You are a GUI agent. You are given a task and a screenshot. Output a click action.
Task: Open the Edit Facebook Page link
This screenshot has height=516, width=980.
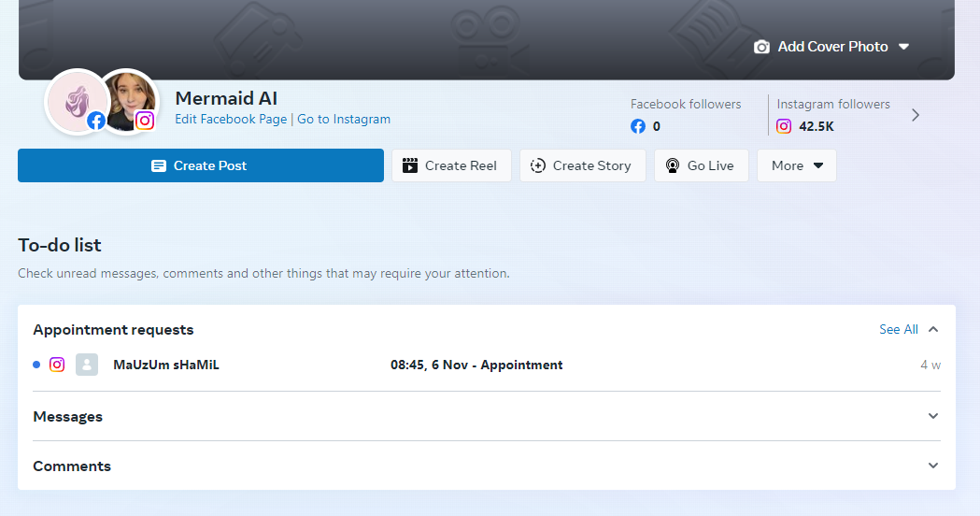pyautogui.click(x=231, y=119)
